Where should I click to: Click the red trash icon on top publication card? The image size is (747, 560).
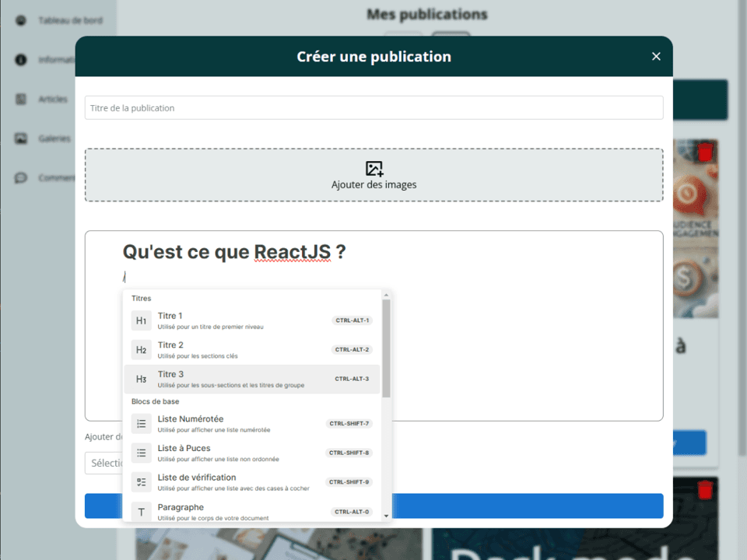tap(705, 152)
